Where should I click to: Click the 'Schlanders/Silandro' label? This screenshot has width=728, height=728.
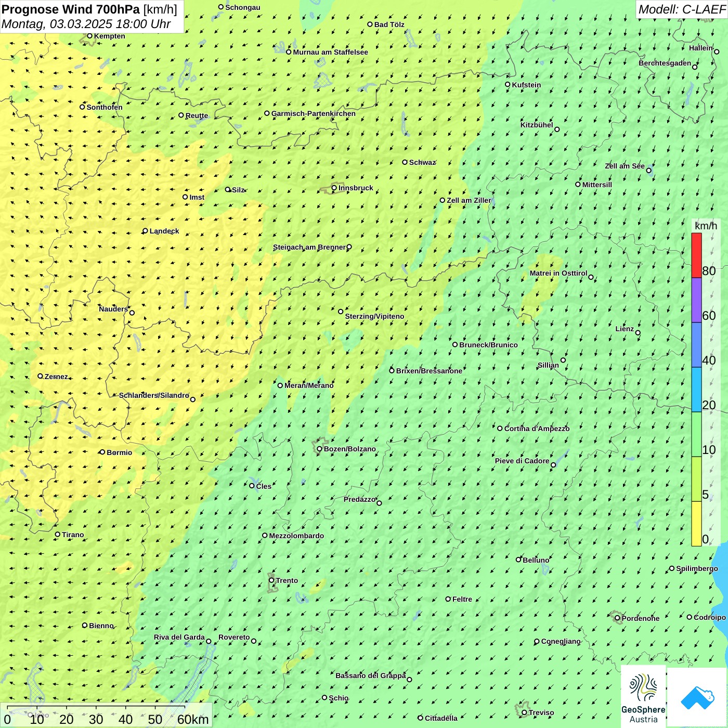coord(154,395)
